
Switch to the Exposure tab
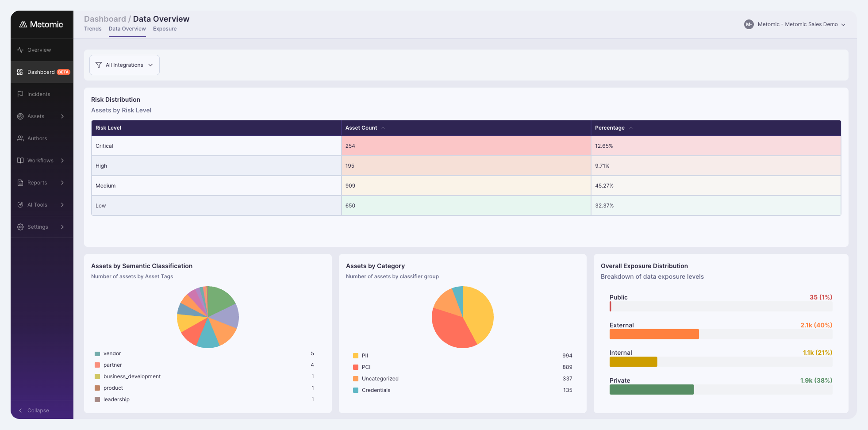point(165,29)
